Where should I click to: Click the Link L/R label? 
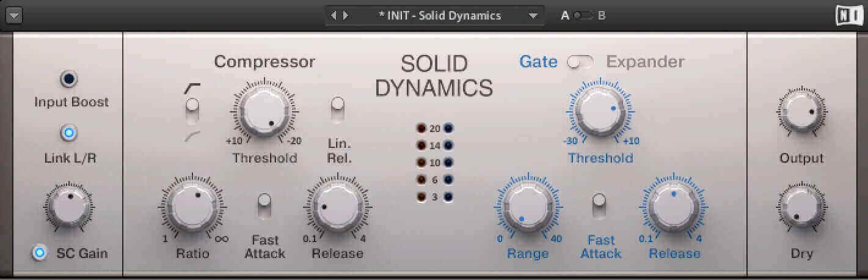point(71,158)
